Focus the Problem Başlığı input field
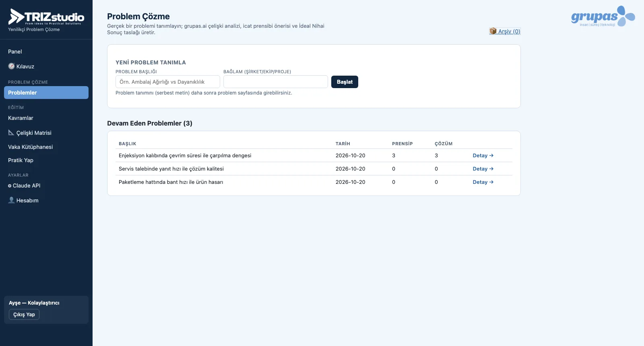 tap(168, 82)
